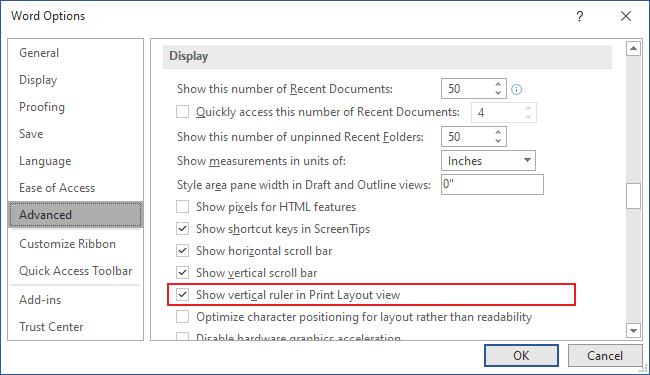Increase Recent Documents number with up arrow
Screen dimensions: 650x375
(x=498, y=85)
